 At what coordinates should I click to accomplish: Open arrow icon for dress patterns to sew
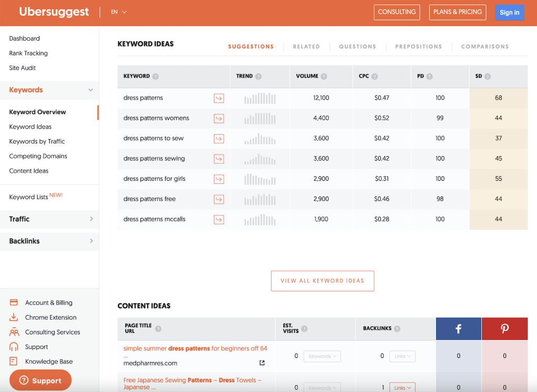coord(219,139)
